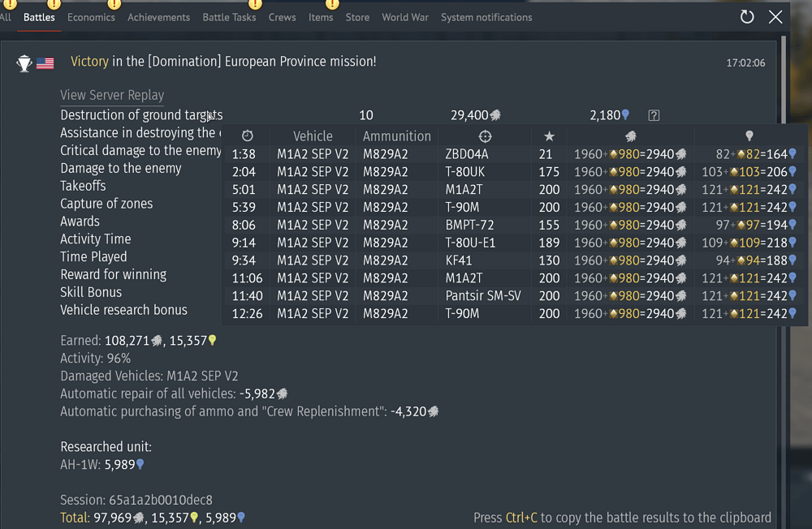Screen dimensions: 812x529
Task: Go to the World War tab
Action: pos(405,17)
